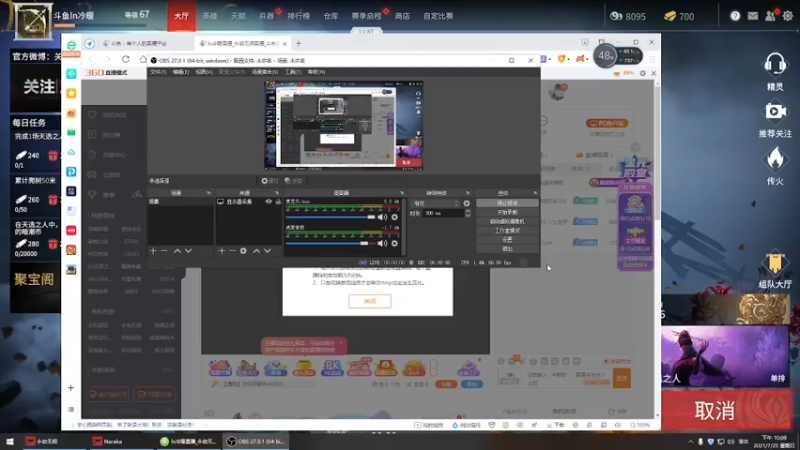Viewport: 800px width, 450px height.
Task: Move scene down in OBS scenes list
Action: (188, 251)
